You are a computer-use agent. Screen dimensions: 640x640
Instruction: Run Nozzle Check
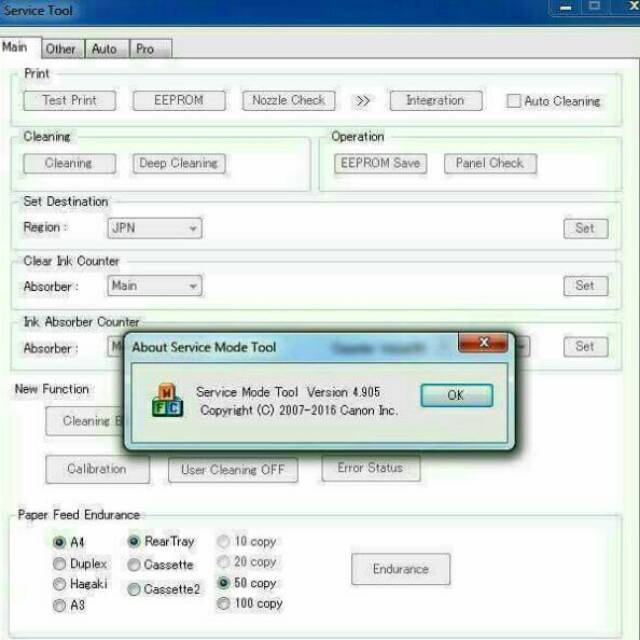[288, 101]
